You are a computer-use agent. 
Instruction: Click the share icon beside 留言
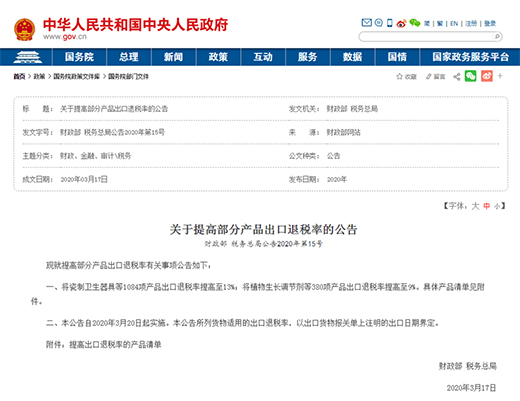[x=457, y=77]
